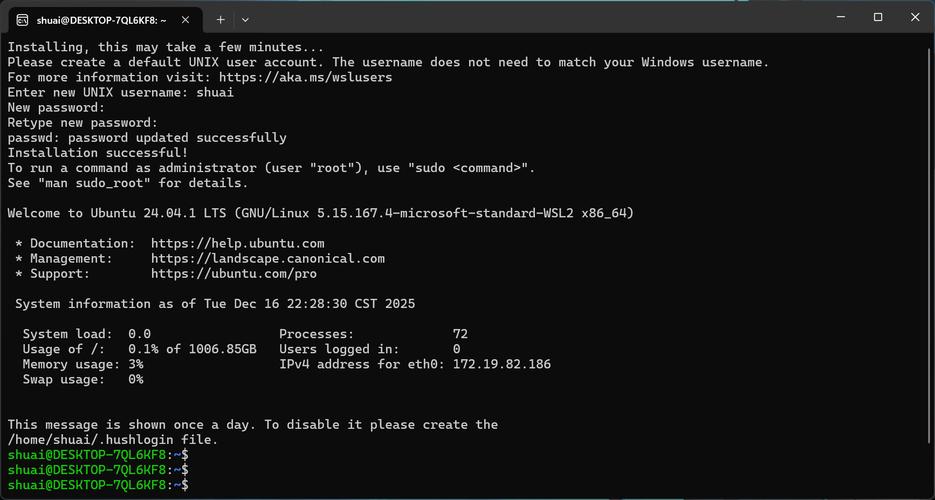The image size is (935, 500).
Task: Click the "Installation successful!" message
Action: click(x=90, y=153)
